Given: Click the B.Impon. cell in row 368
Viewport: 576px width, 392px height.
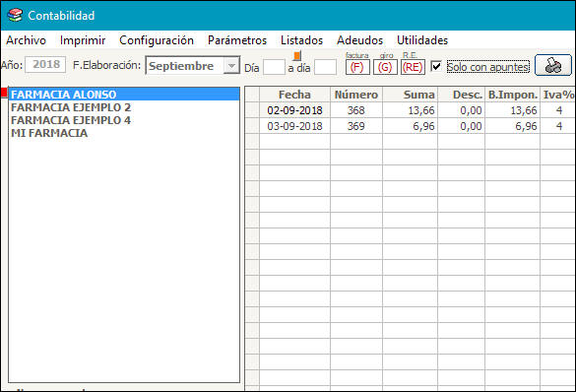Looking at the screenshot, I should tap(512, 110).
